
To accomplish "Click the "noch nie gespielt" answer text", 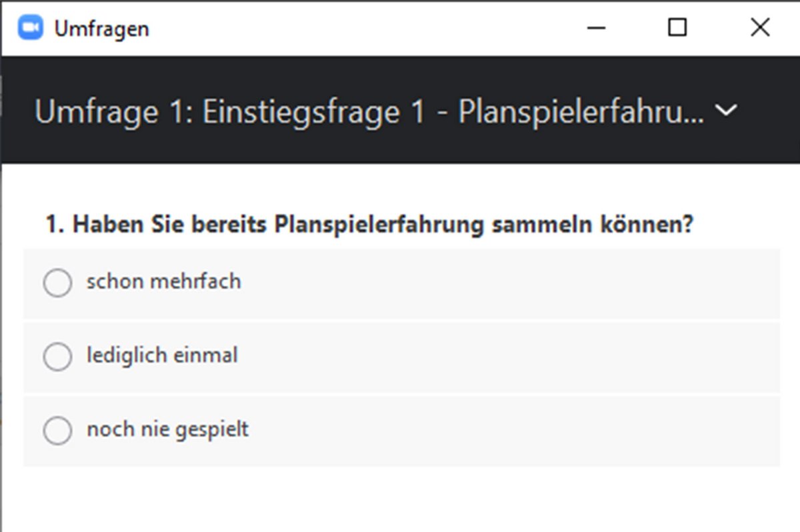I will [x=167, y=429].
